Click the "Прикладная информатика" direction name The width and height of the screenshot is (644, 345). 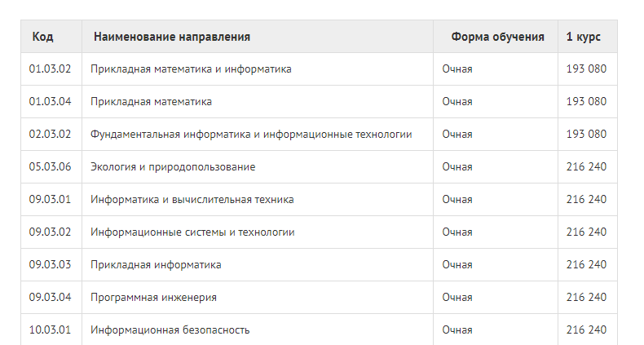click(x=156, y=265)
